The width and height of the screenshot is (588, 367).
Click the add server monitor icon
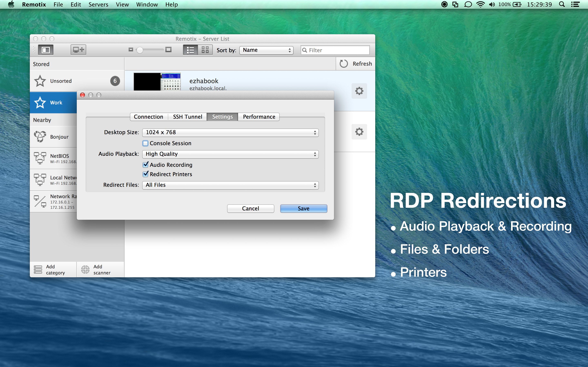point(78,50)
